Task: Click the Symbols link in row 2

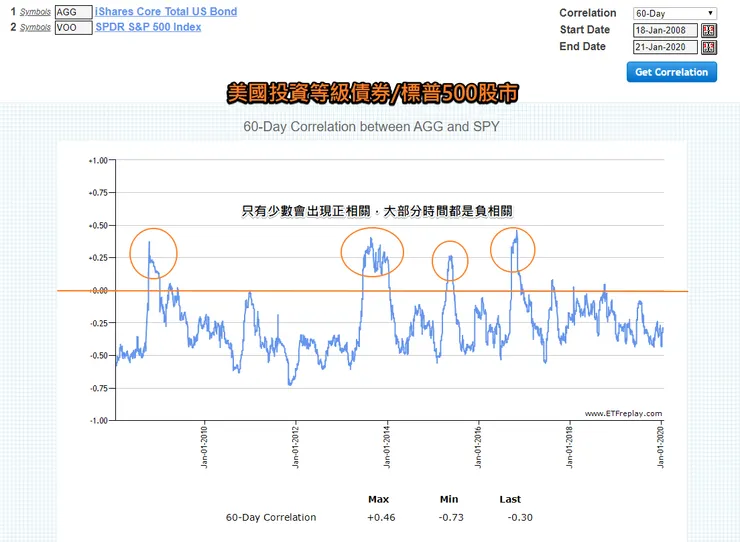Action: tap(35, 27)
